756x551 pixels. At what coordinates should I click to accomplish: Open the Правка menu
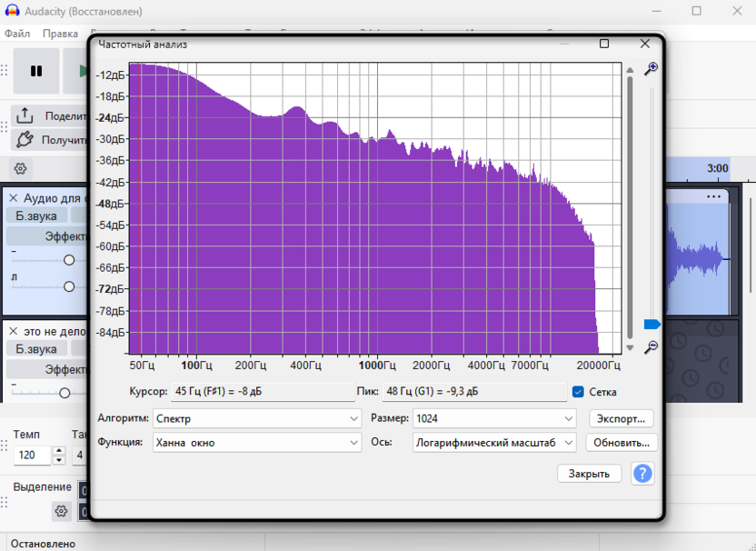tap(60, 34)
